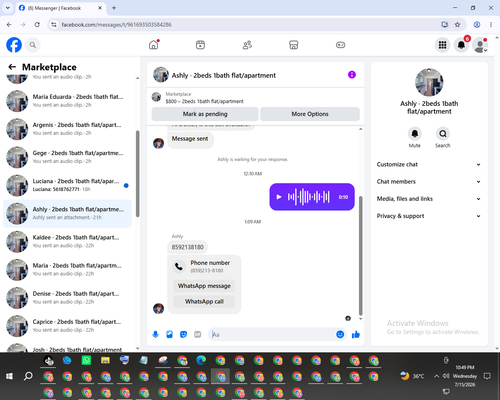Image resolution: width=500 pixels, height=400 pixels.
Task: Open the Facebook home logo
Action: coord(14,45)
